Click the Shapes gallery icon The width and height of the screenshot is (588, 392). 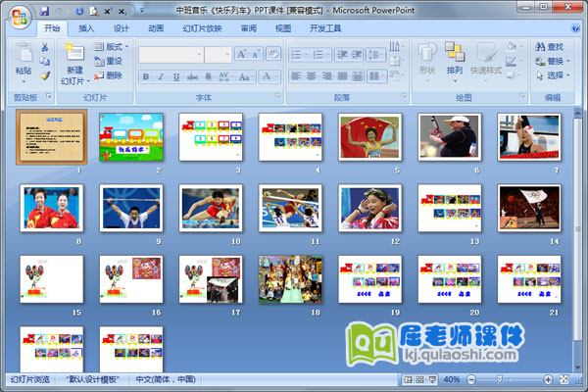[x=427, y=53]
